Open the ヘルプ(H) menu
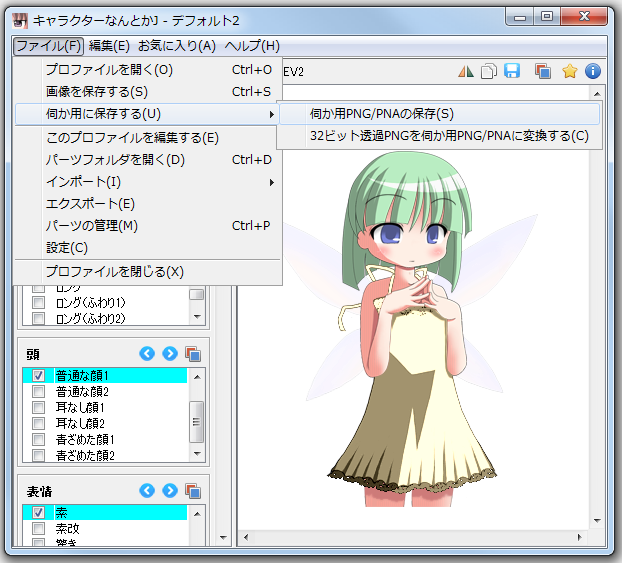 point(252,46)
